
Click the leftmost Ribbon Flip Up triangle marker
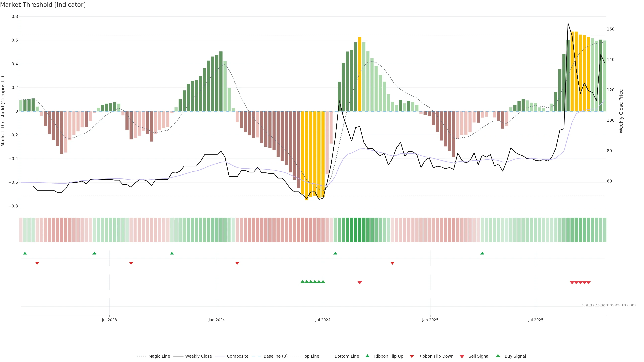pos(25,253)
